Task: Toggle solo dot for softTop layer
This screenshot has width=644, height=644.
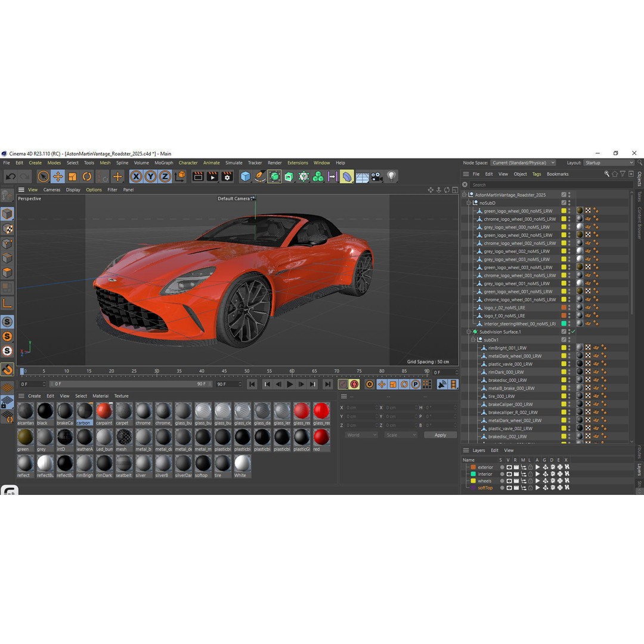Action: pyautogui.click(x=502, y=488)
